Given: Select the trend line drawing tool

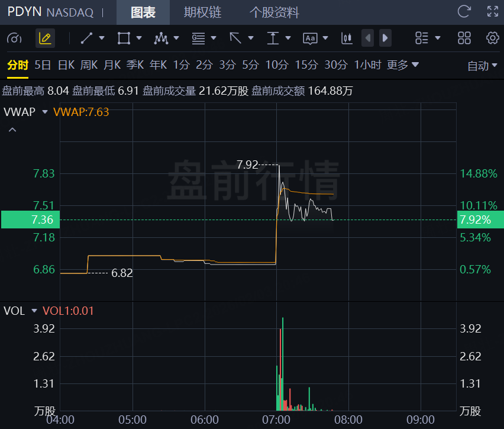Looking at the screenshot, I should (x=87, y=38).
